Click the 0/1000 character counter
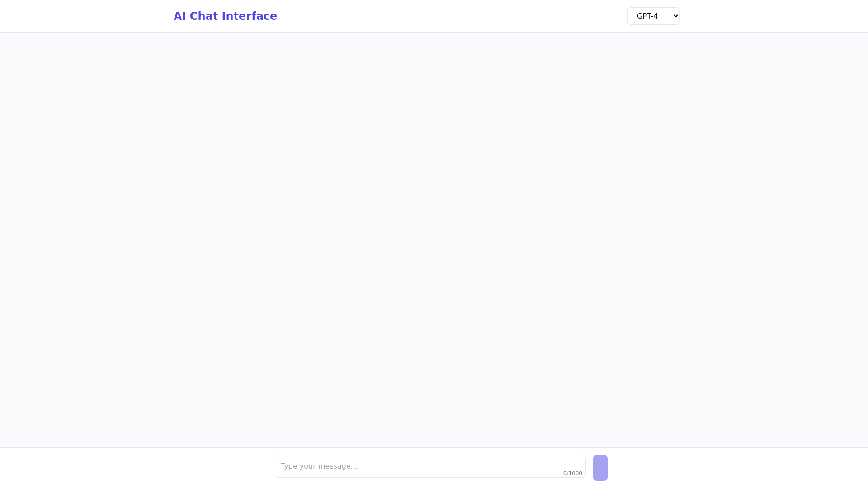 click(572, 474)
